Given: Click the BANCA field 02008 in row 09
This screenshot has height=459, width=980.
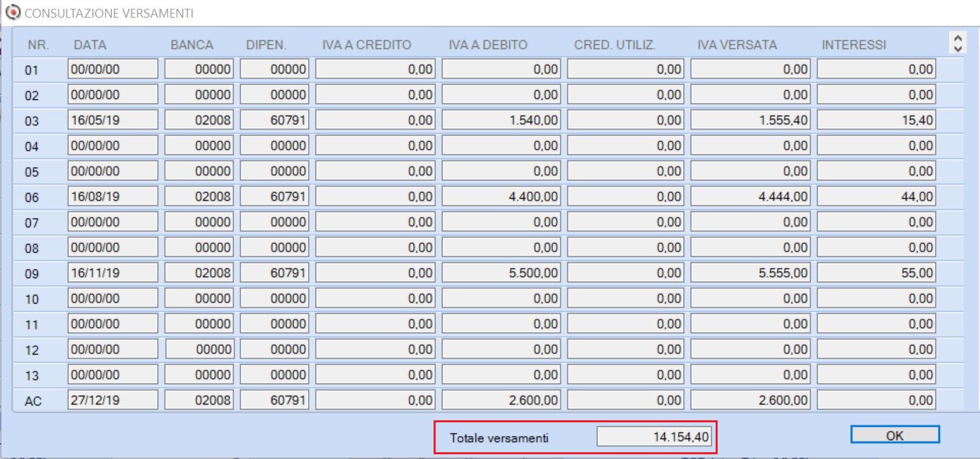Looking at the screenshot, I should click(x=200, y=273).
